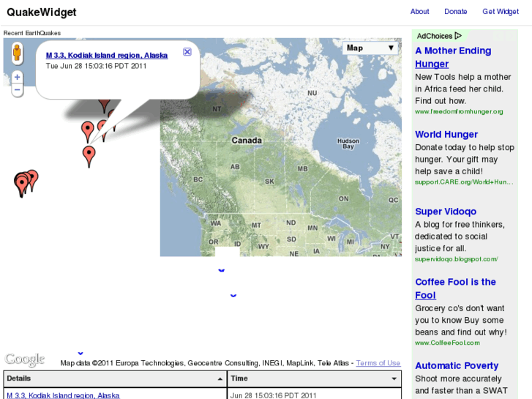The image size is (532, 399).
Task: Sort table by Details column arrow
Action: (x=220, y=379)
